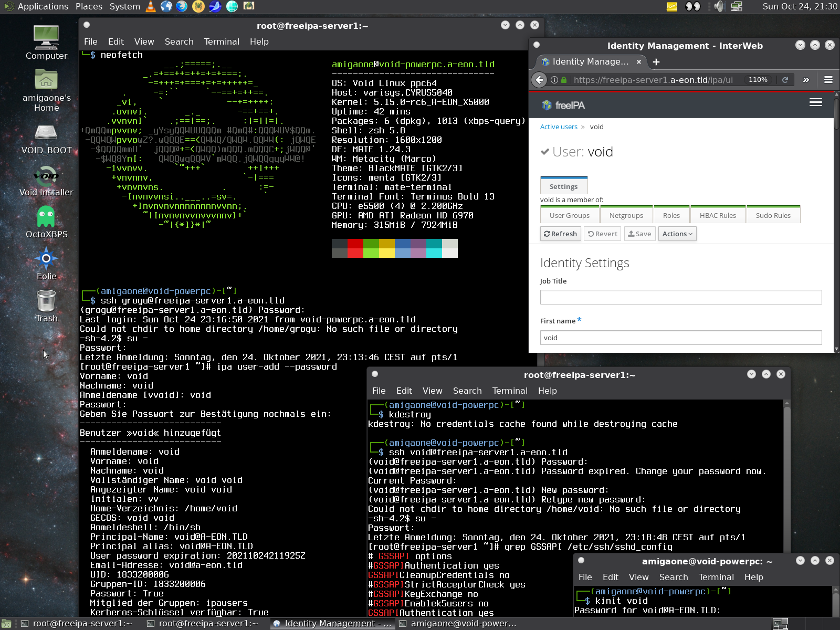Expand the Actions dropdown

pyautogui.click(x=677, y=234)
